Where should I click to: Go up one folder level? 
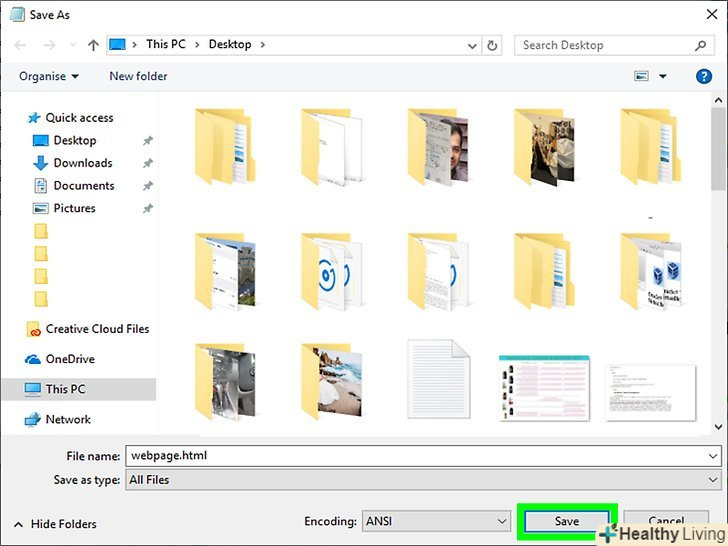pyautogui.click(x=93, y=45)
